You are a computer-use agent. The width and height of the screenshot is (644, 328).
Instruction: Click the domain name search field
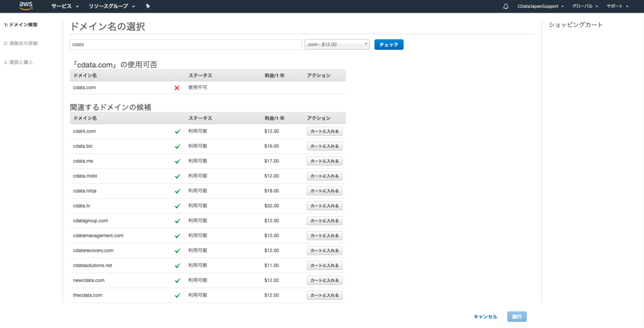(x=186, y=45)
